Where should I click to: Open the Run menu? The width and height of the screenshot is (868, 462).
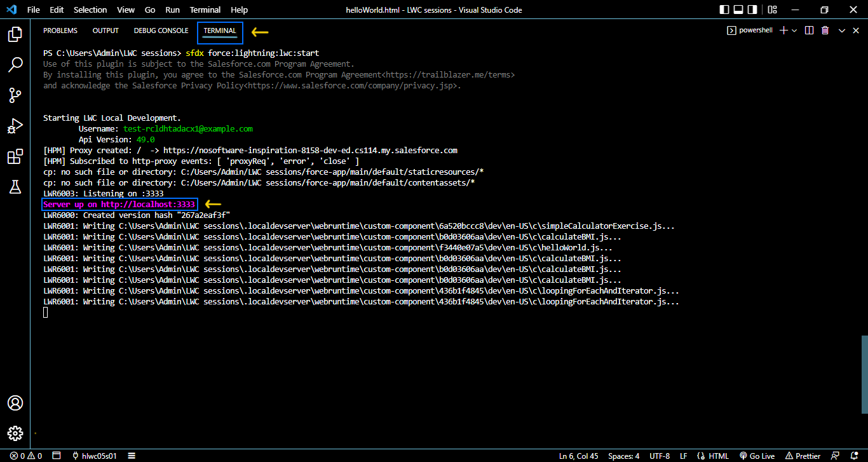pos(172,10)
